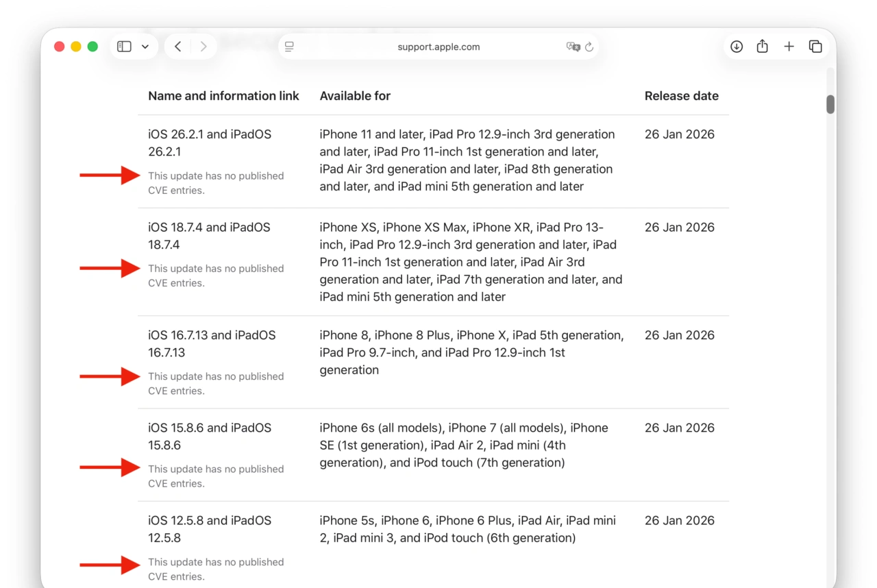Reload the current page
Screen dimensions: 877x588
pyautogui.click(x=589, y=47)
